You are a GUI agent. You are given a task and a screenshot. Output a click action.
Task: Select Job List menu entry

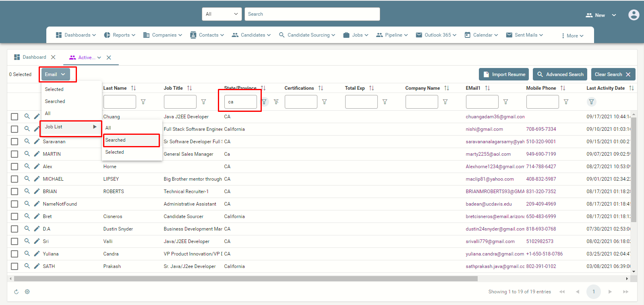(x=71, y=127)
